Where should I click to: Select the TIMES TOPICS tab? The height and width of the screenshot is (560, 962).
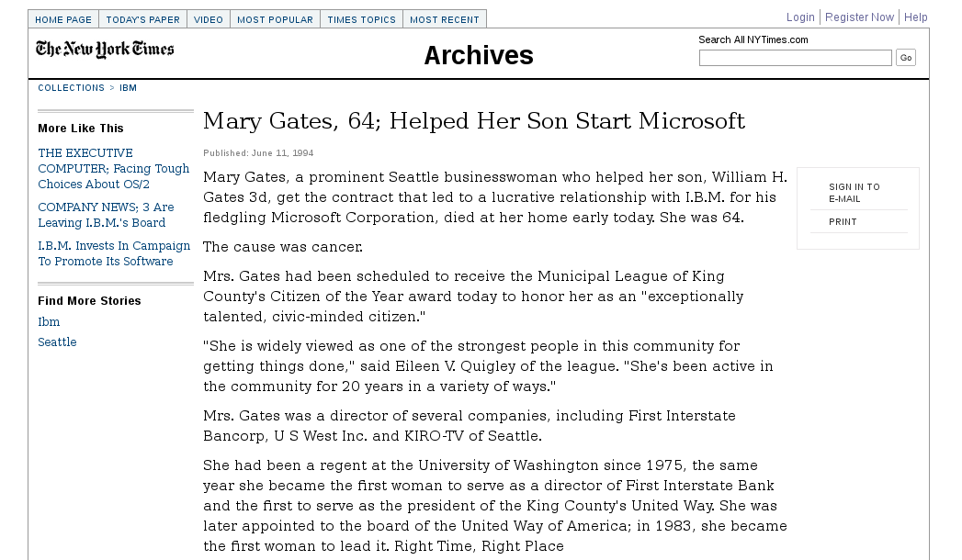pyautogui.click(x=361, y=19)
